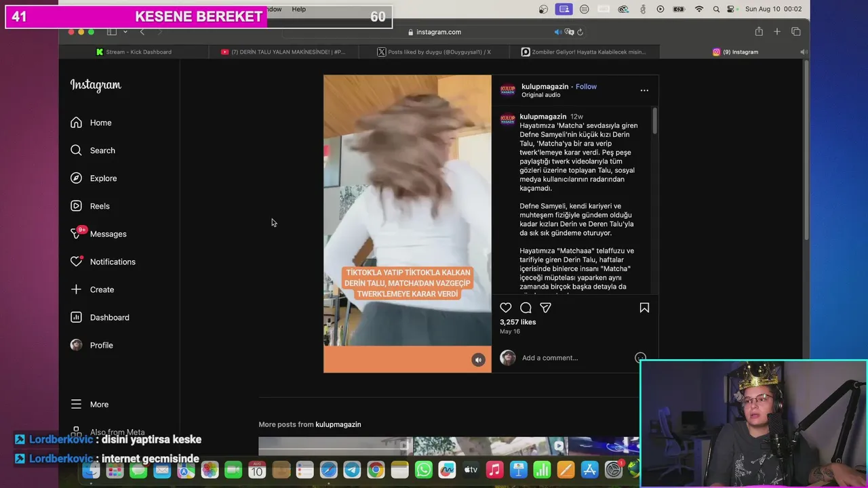Mute the Instagram tab's audio indicator

[x=803, y=52]
